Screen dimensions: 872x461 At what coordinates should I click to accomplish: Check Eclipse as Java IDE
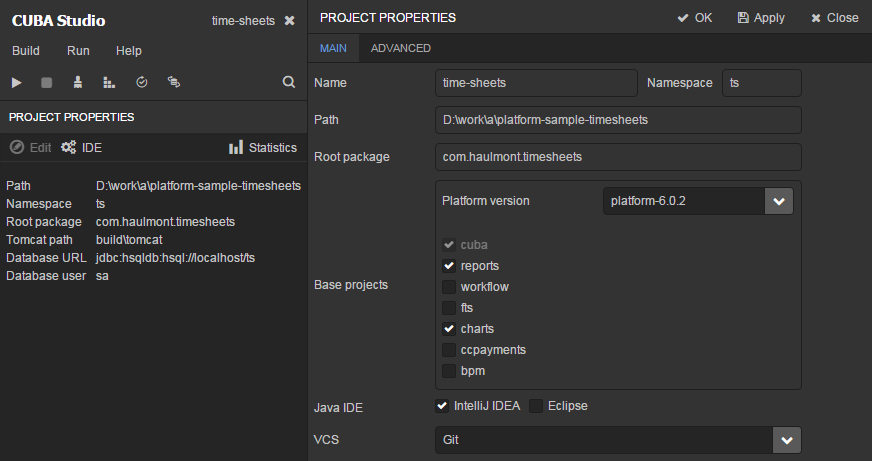coord(536,406)
